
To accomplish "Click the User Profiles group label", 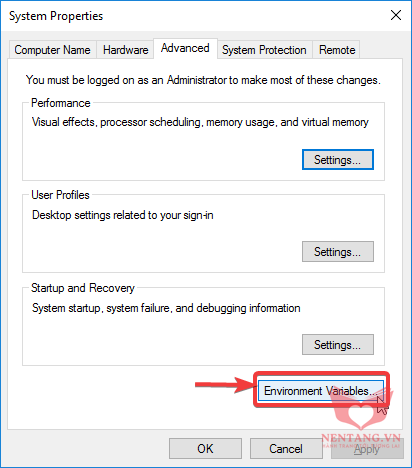I will click(x=60, y=195).
